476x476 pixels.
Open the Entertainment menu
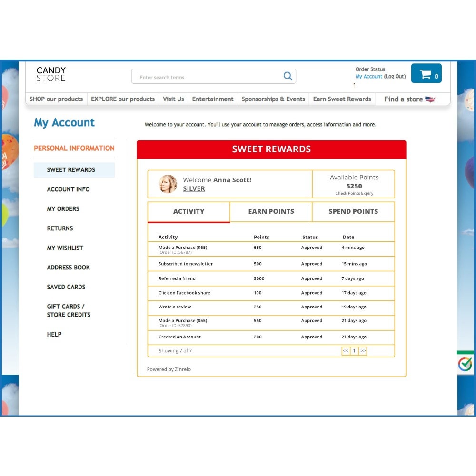[213, 99]
